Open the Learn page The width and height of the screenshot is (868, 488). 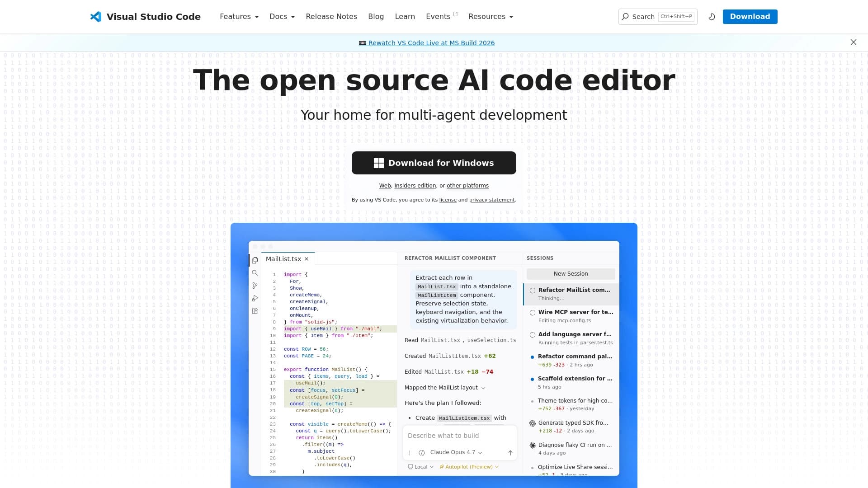click(405, 17)
